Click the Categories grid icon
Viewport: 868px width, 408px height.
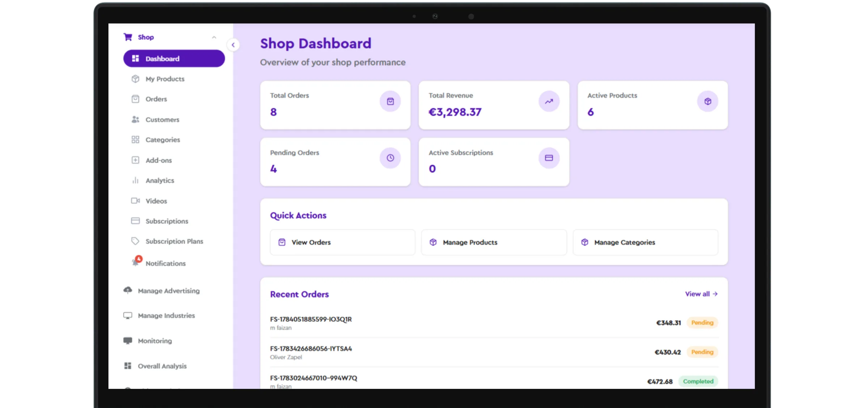135,140
